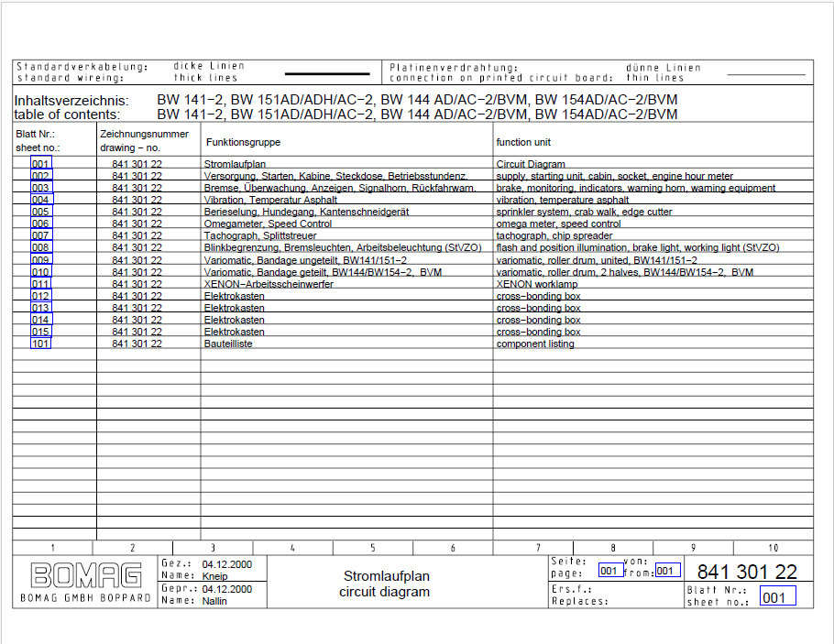The height and width of the screenshot is (644, 834).
Task: Click the sheet no. 001 link beside Blatt Nr.
Action: tap(777, 595)
